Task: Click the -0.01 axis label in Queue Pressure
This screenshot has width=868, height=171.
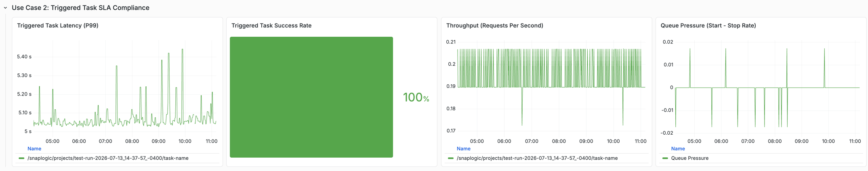Action: [667, 110]
